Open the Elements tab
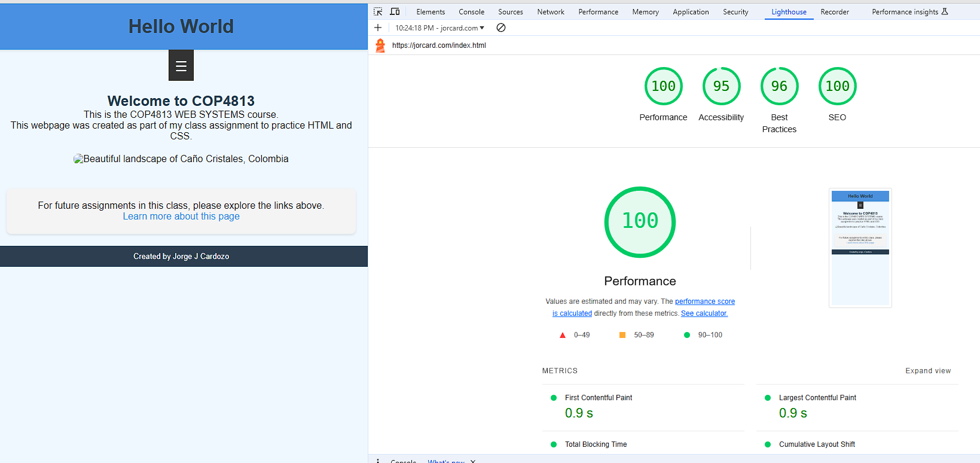 click(431, 12)
